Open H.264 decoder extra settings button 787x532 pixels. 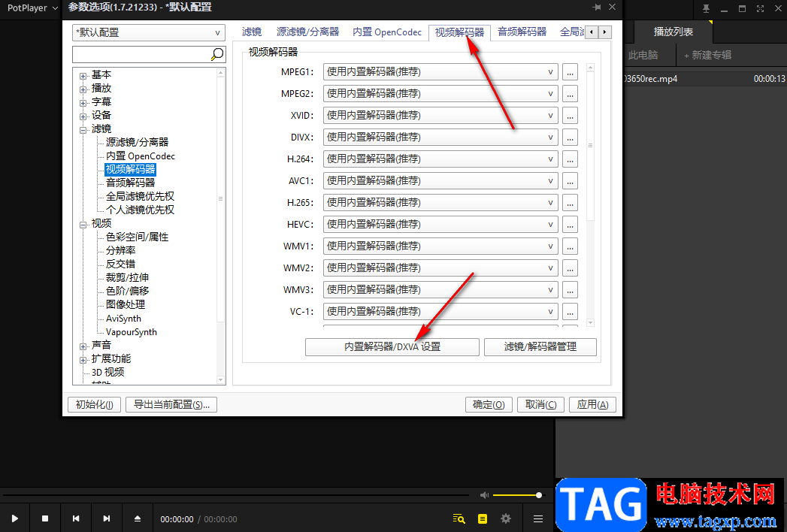(x=570, y=159)
